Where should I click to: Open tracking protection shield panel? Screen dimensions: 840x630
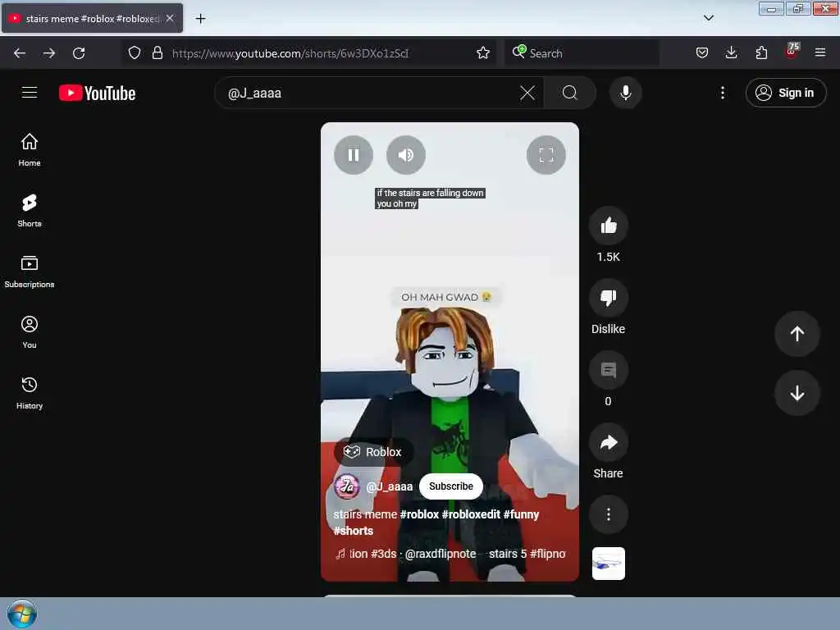tap(135, 53)
